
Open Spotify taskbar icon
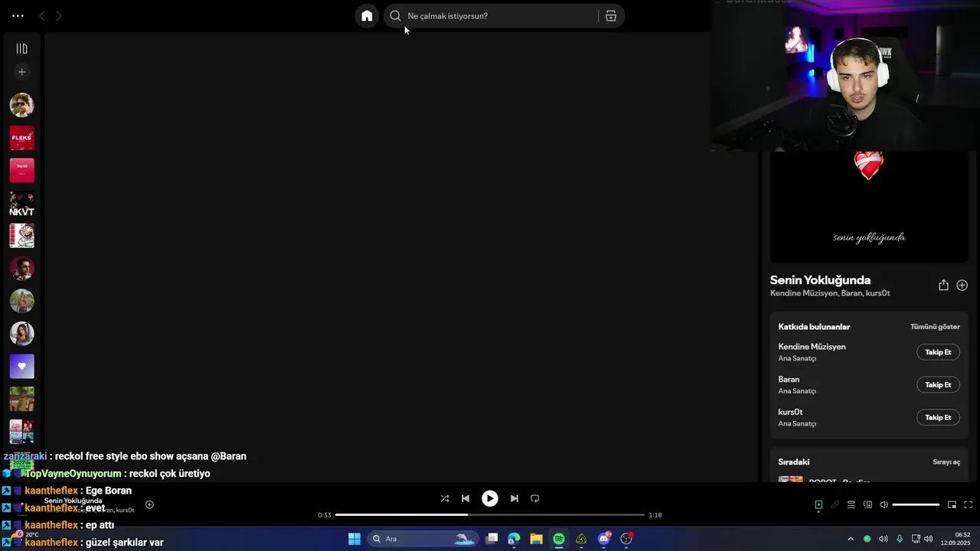click(559, 539)
